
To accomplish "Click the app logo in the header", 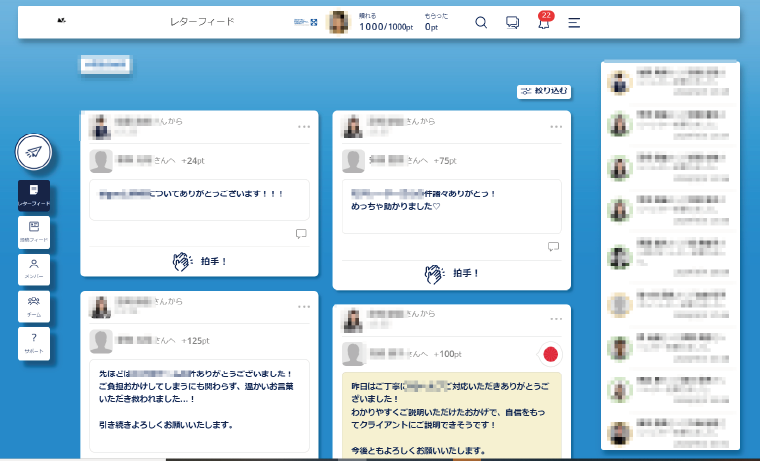I will (x=61, y=20).
